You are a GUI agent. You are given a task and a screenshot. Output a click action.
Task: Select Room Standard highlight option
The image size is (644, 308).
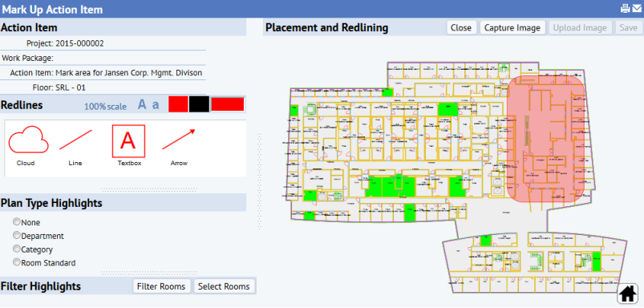click(x=16, y=262)
